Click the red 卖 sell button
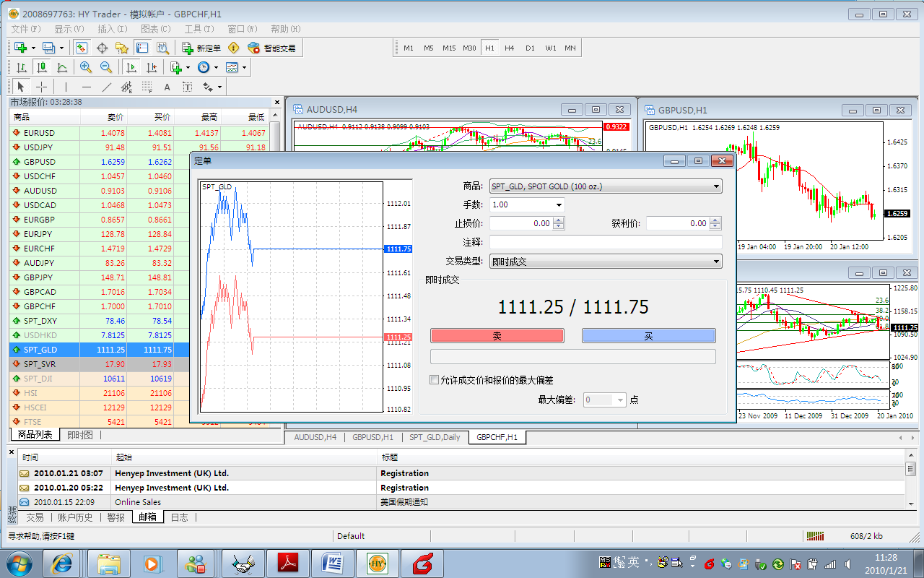 point(497,336)
